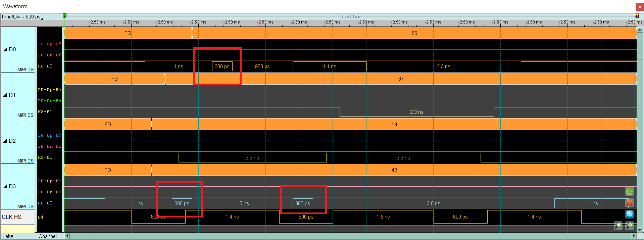Select the HS-B0 channel label
This screenshot has width=644, height=240.
pos(45,66)
